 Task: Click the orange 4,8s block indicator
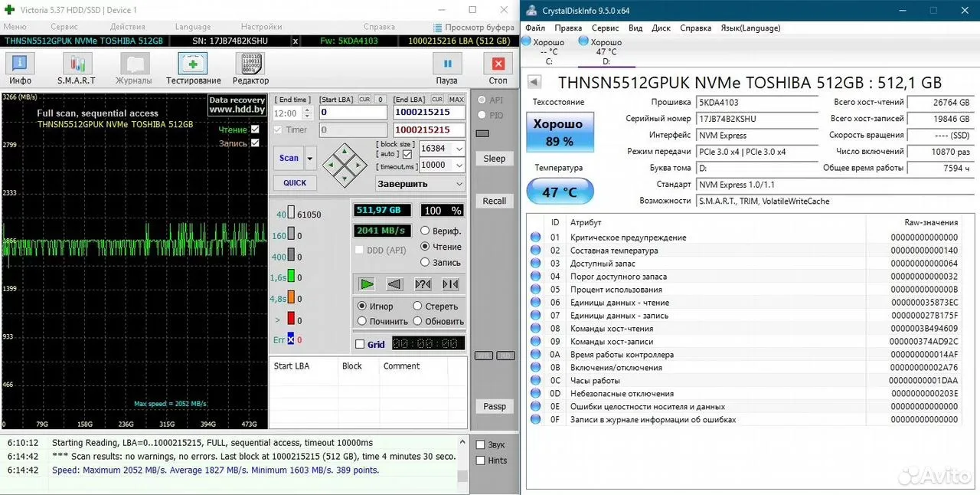point(291,298)
